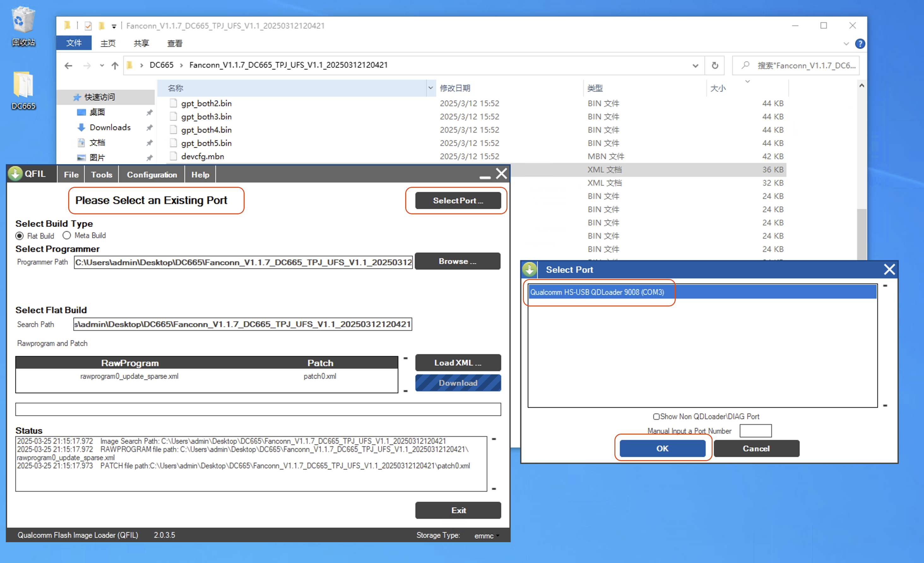The height and width of the screenshot is (563, 924).
Task: Select the Flat Build radio button
Action: coord(20,236)
